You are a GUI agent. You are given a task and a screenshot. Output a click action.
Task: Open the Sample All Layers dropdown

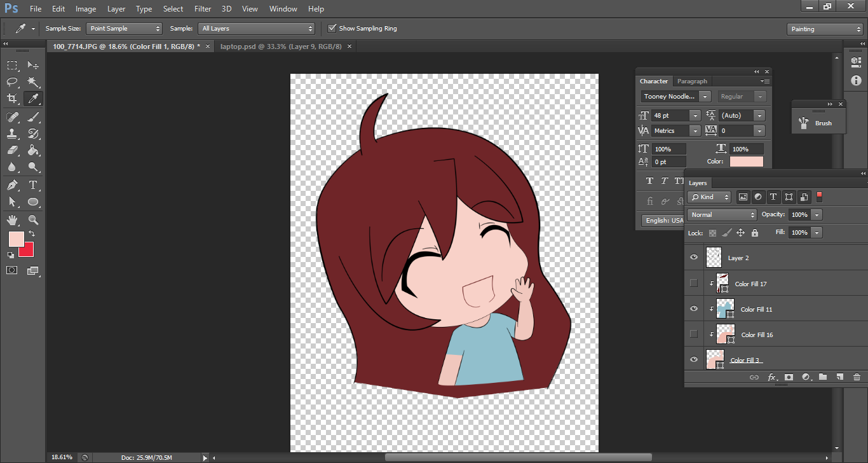click(257, 29)
